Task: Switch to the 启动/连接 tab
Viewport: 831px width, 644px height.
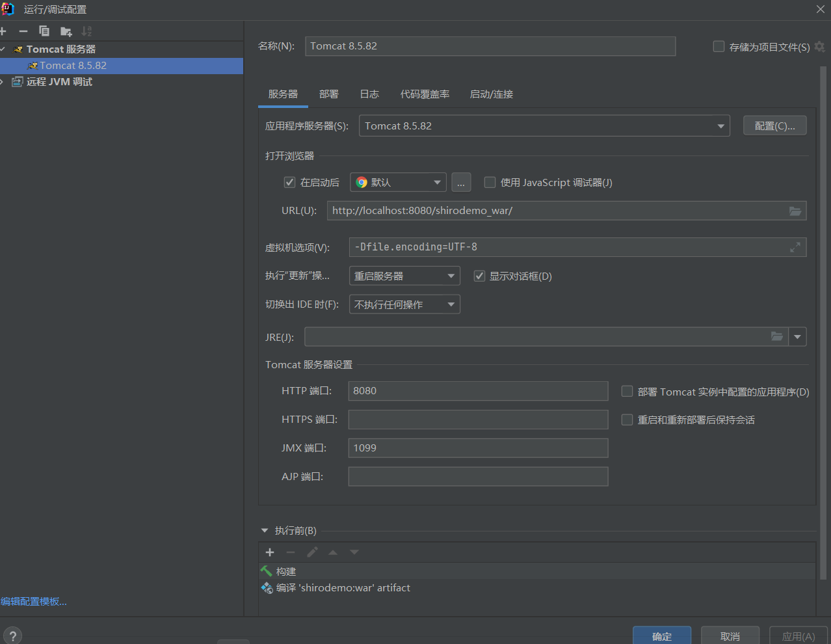Action: tap(491, 94)
